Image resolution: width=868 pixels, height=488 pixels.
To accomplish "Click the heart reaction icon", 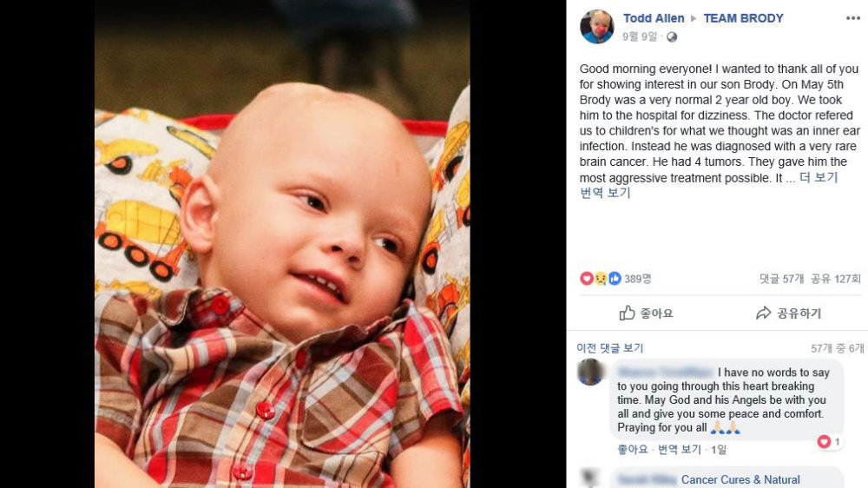I will click(586, 279).
